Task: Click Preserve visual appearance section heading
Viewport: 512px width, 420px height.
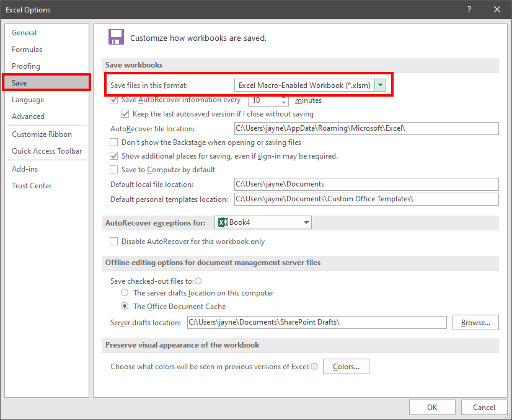Action: coord(182,345)
